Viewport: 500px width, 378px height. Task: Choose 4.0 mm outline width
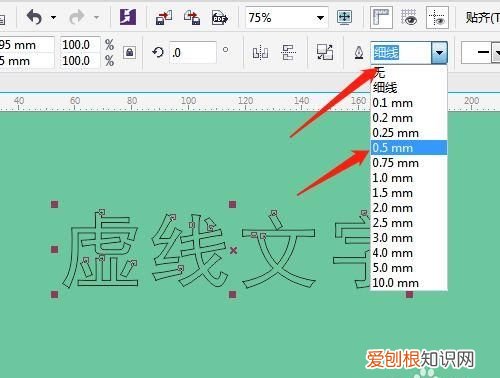click(409, 253)
